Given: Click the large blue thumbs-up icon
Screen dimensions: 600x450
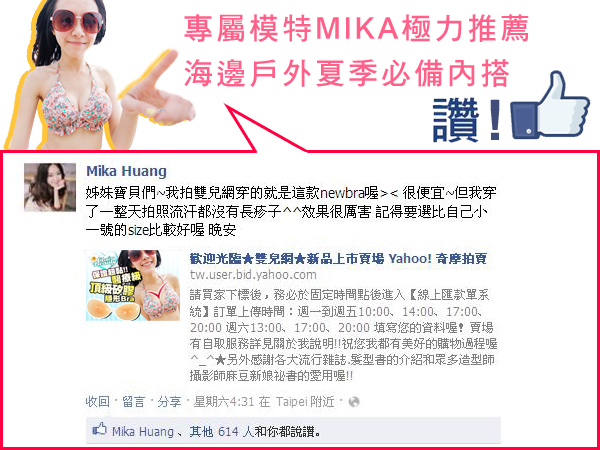Looking at the screenshot, I should (x=550, y=105).
